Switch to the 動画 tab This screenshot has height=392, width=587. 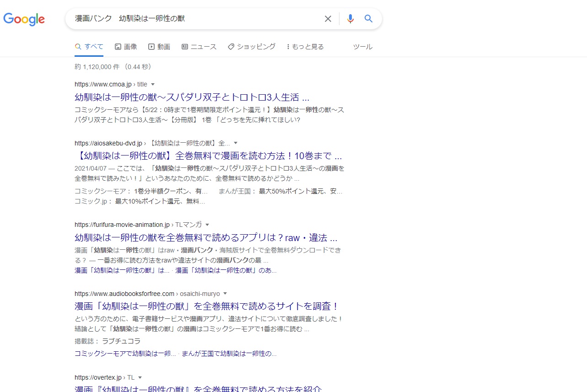[159, 47]
